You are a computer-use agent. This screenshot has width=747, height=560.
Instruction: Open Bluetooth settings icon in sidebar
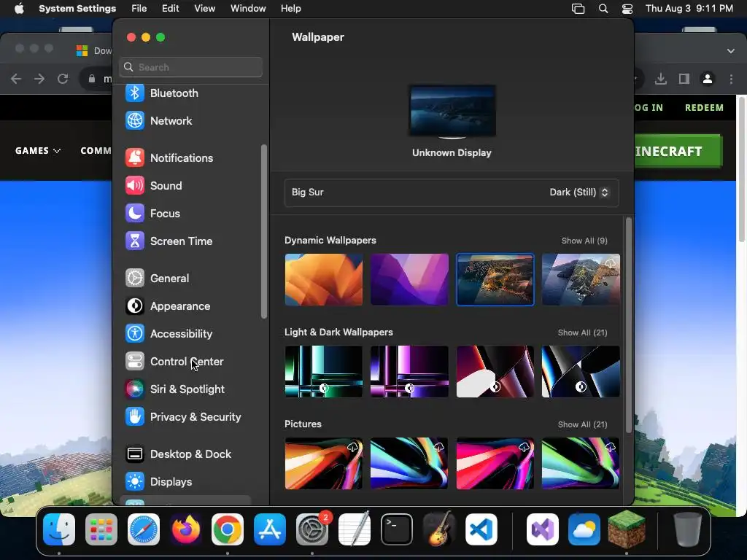click(135, 93)
